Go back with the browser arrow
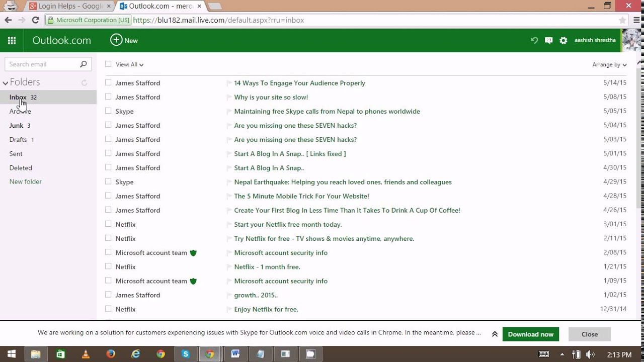The height and width of the screenshot is (362, 644). [x=8, y=20]
